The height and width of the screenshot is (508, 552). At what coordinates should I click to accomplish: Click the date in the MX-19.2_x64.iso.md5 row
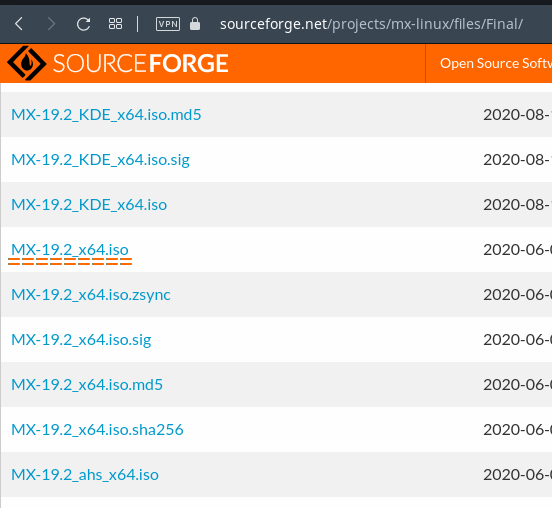(x=518, y=385)
